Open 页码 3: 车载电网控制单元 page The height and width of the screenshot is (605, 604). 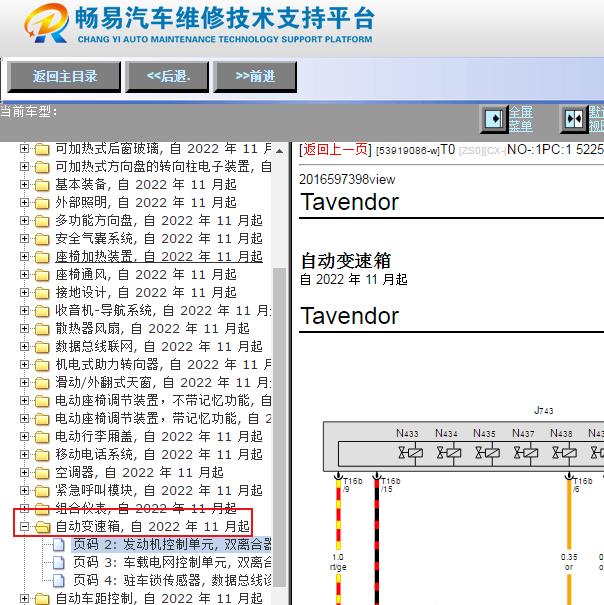pyautogui.click(x=172, y=563)
